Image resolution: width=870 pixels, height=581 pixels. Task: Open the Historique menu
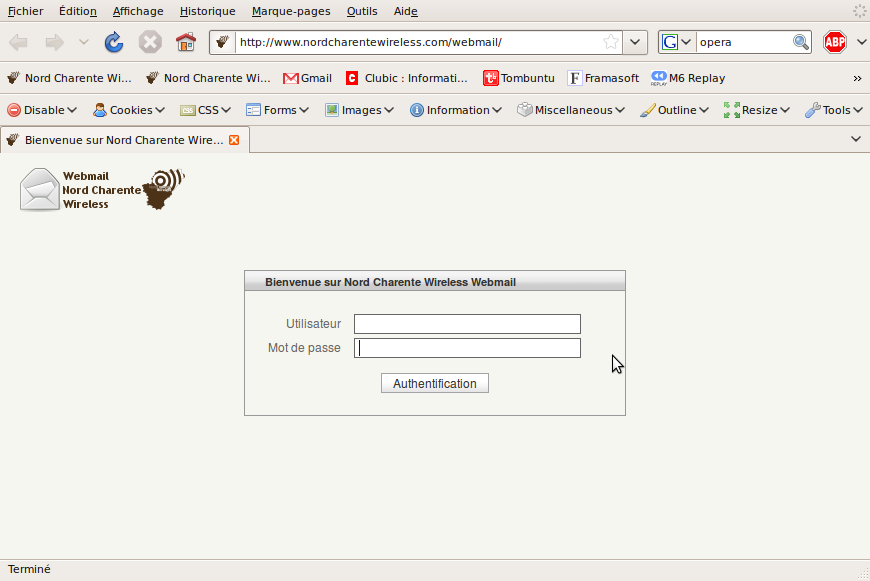click(x=207, y=11)
